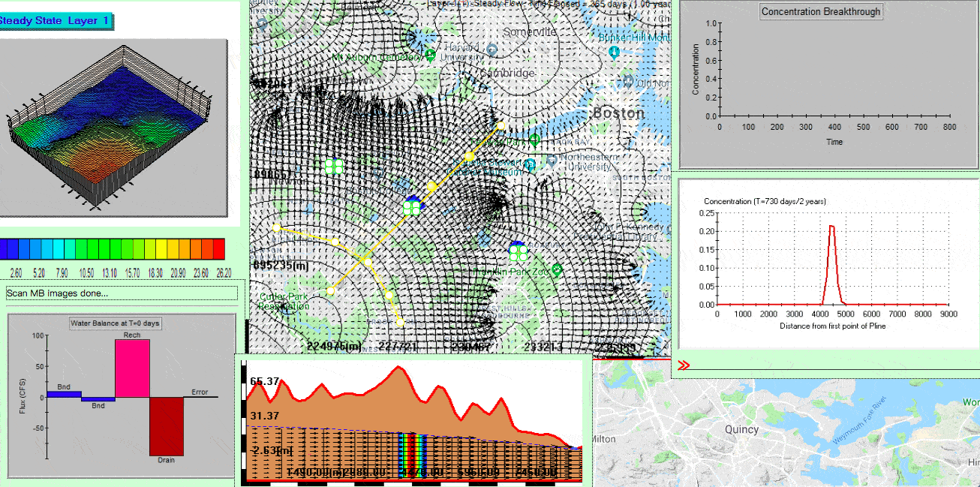Viewport: 980px width, 487px height.
Task: Click the Quincy label on lower map
Action: [741, 430]
